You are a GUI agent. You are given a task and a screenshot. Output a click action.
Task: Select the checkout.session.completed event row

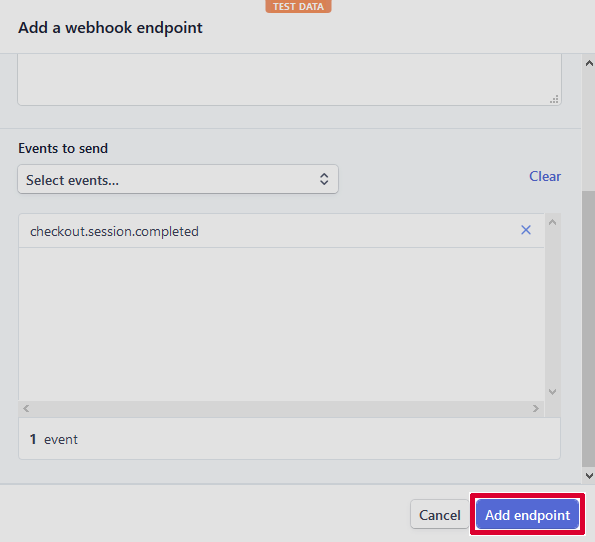281,231
